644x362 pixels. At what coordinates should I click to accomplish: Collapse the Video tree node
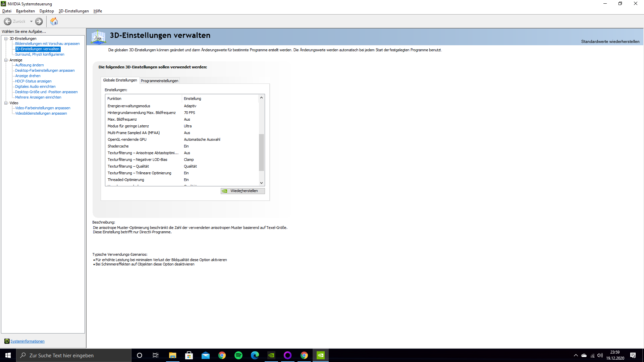click(x=6, y=103)
